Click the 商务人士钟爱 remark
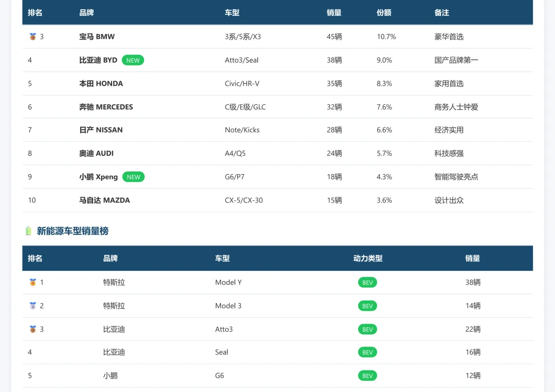555x392 pixels. 456,107
